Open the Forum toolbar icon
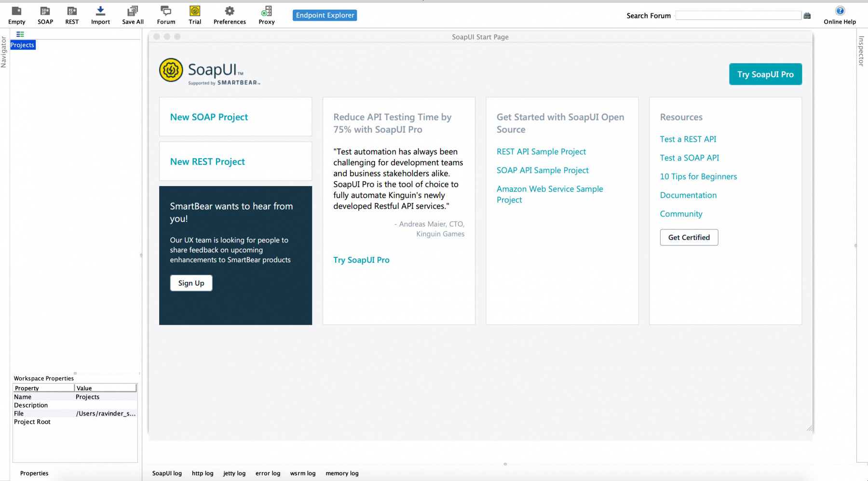Screen dimensions: 868x481 pos(166,15)
